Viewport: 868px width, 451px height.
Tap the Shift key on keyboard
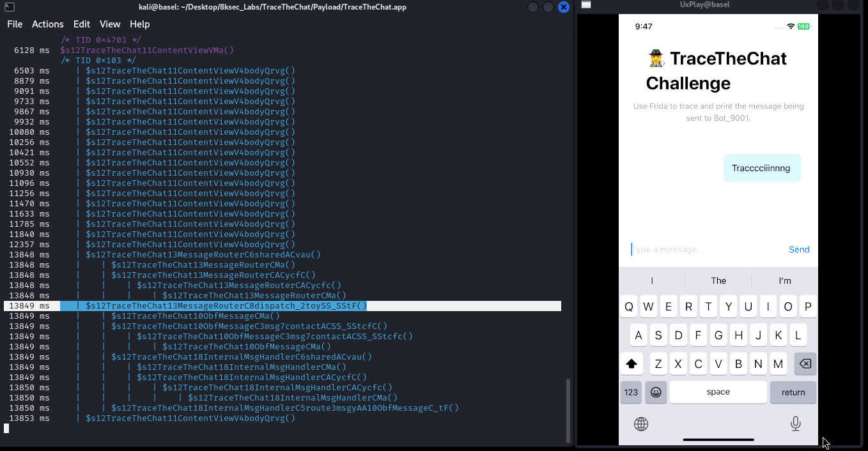click(x=632, y=364)
